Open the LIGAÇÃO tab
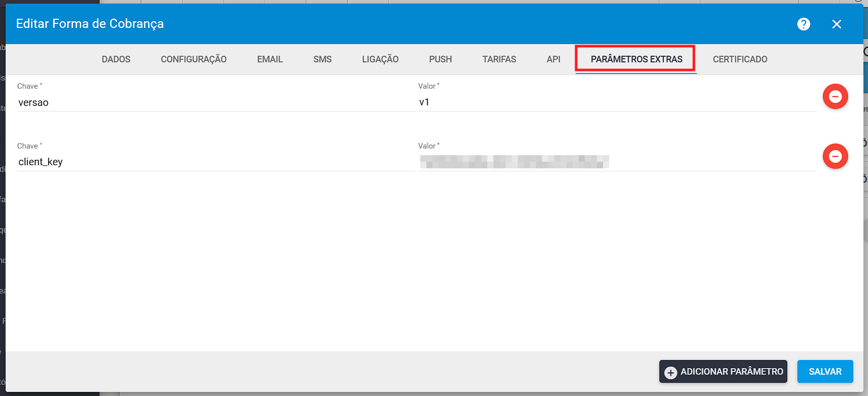 (380, 59)
